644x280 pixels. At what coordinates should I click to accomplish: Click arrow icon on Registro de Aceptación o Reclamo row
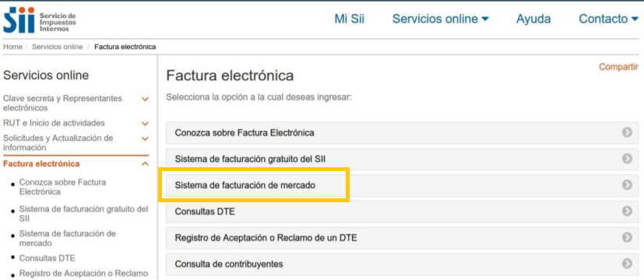[x=627, y=237]
